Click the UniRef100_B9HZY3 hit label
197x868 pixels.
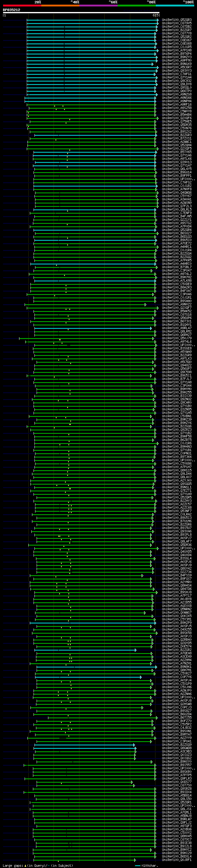click(177, 57)
